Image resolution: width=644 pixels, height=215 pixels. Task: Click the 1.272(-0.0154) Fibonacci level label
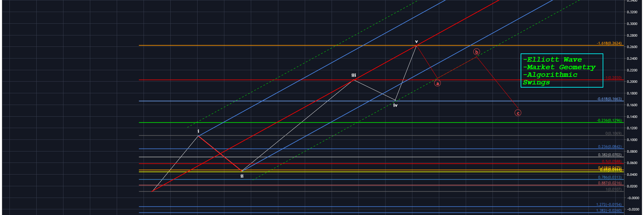coord(609,205)
